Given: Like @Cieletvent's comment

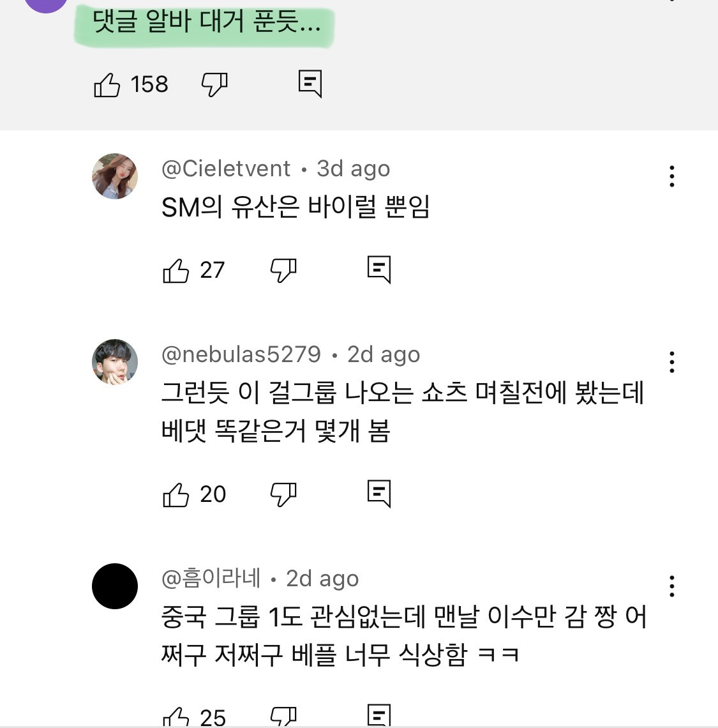Looking at the screenshot, I should 176,270.
